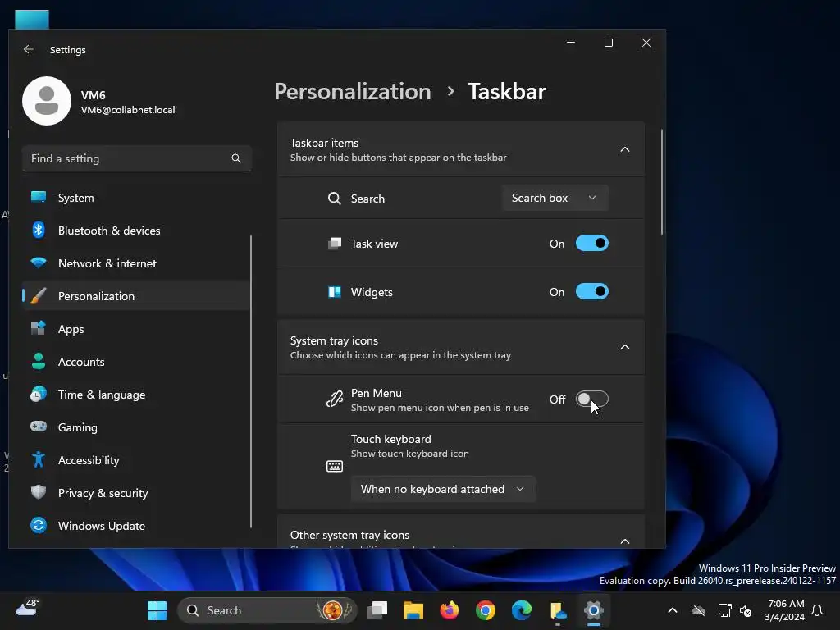This screenshot has width=840, height=630.
Task: Collapse the Other system tray icons section
Action: click(x=624, y=541)
